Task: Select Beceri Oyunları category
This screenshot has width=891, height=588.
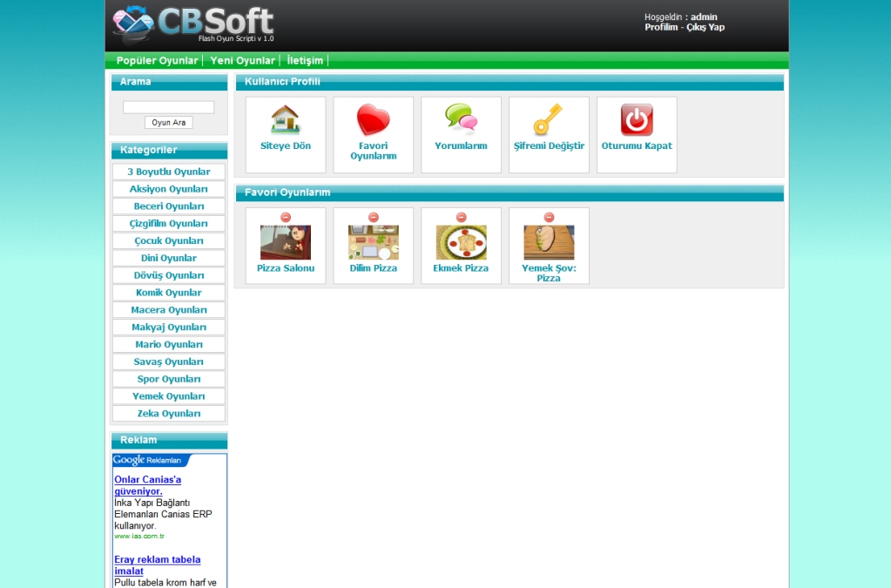Action: [x=169, y=206]
